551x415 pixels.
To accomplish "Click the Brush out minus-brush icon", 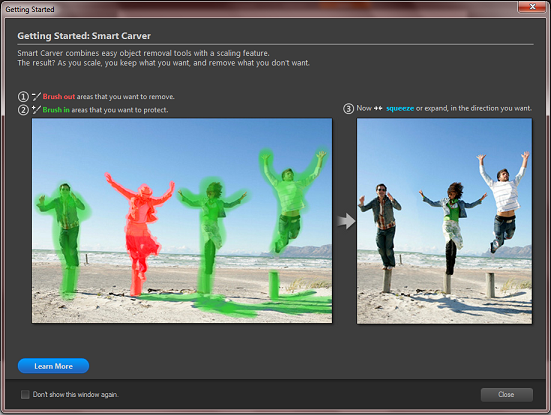I will pos(36,96).
